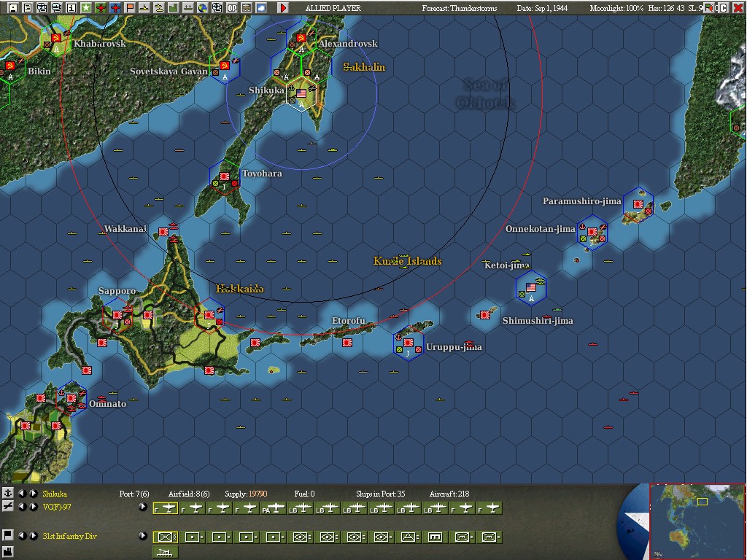Expand land unit list arrow for 31st Infantry Div
This screenshot has width=747, height=560.
click(x=142, y=536)
